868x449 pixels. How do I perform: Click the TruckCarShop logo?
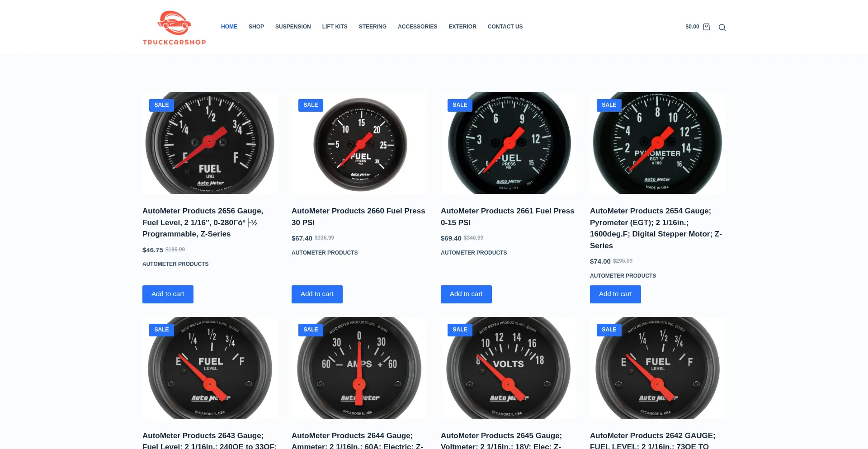point(174,28)
